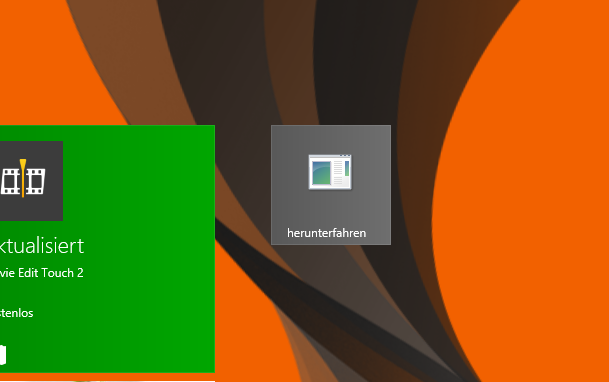Click the 'Edit Touch 2' app name text
609x382 pixels.
pos(51,273)
